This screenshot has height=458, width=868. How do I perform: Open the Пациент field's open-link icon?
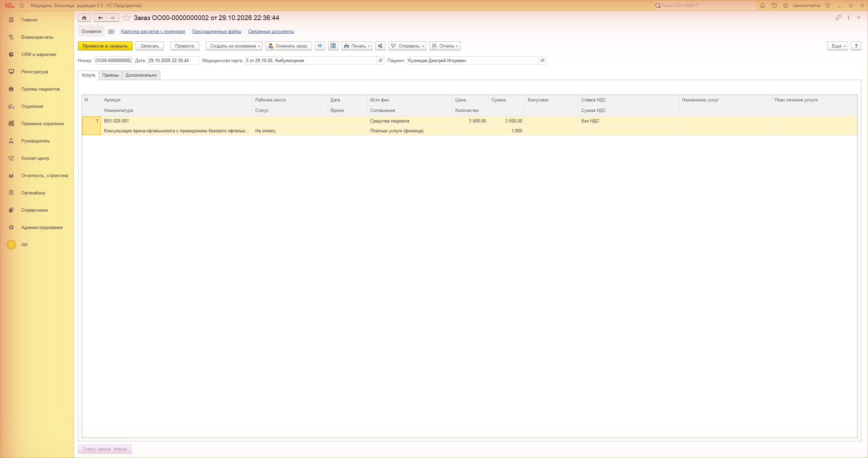[x=542, y=60]
